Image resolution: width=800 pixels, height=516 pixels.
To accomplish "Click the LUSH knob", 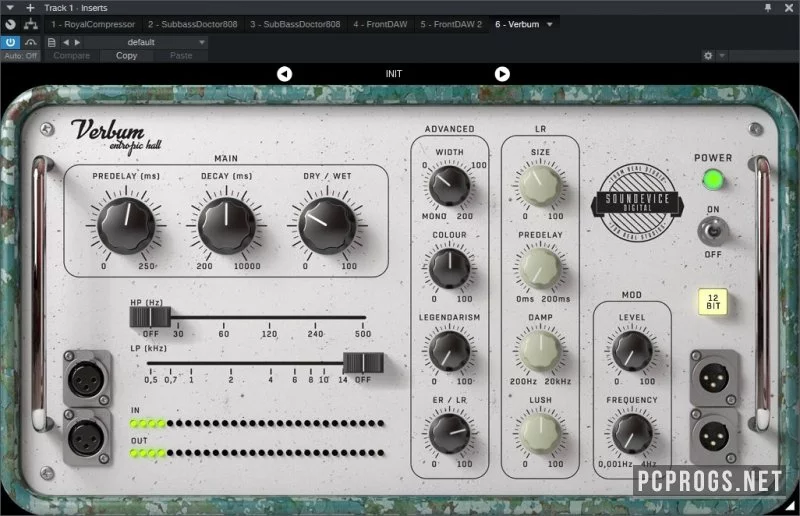I will (540, 433).
